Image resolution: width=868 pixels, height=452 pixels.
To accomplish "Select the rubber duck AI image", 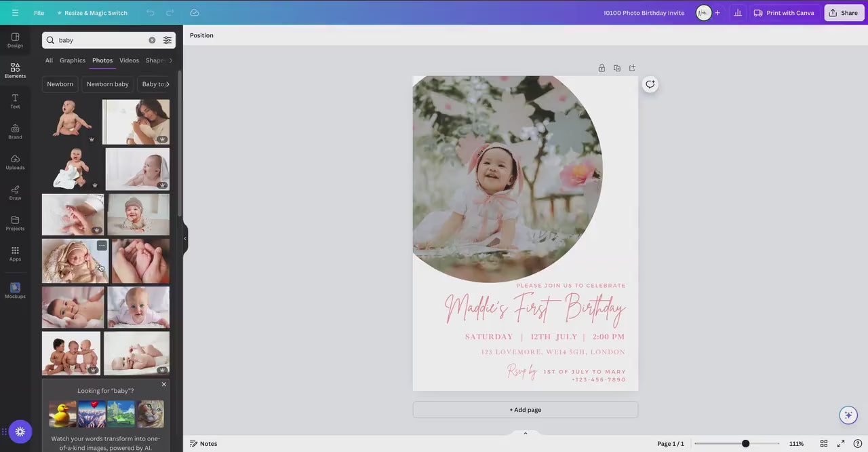I will click(x=62, y=414).
